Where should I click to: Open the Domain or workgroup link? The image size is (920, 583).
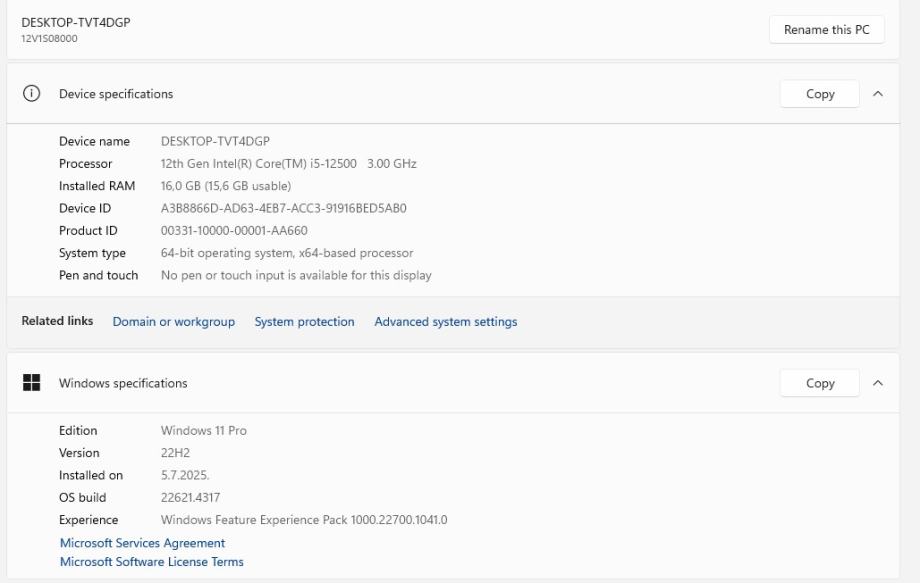(x=173, y=322)
